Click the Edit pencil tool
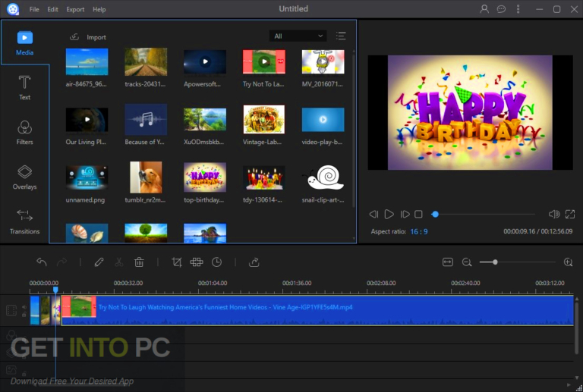The height and width of the screenshot is (392, 583). coord(99,262)
